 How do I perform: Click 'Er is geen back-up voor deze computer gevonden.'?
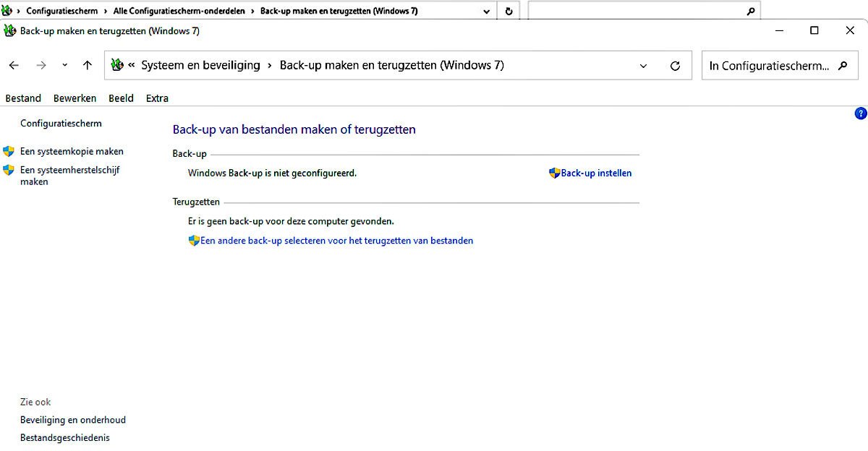pyautogui.click(x=291, y=221)
